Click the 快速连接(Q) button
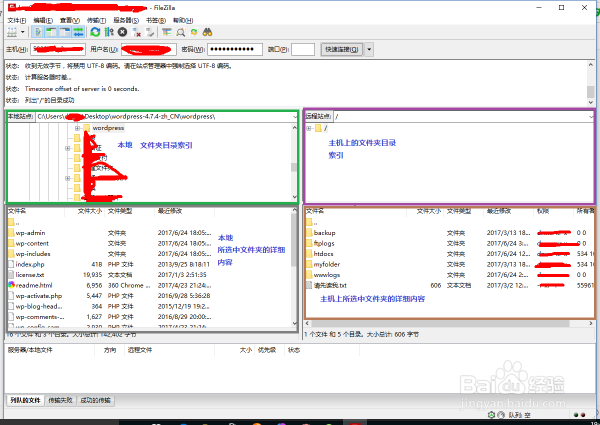 point(341,49)
